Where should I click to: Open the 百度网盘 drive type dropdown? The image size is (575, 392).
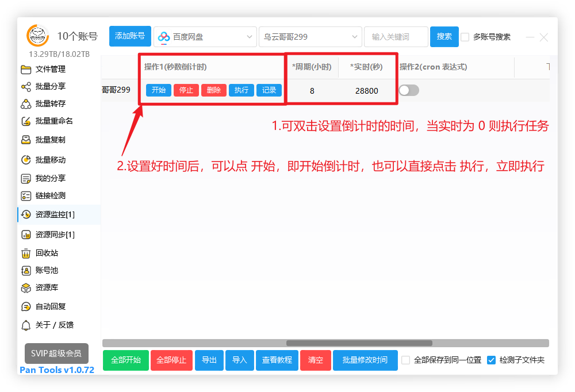click(x=205, y=37)
